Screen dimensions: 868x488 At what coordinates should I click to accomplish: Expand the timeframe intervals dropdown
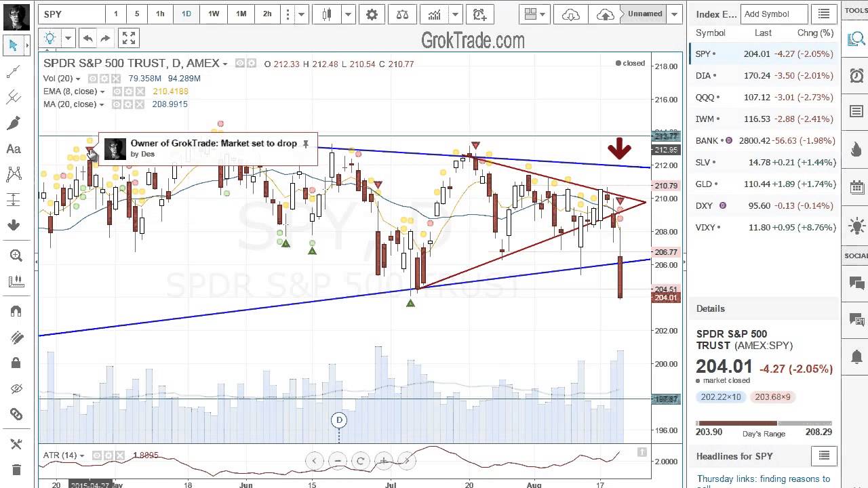[301, 14]
